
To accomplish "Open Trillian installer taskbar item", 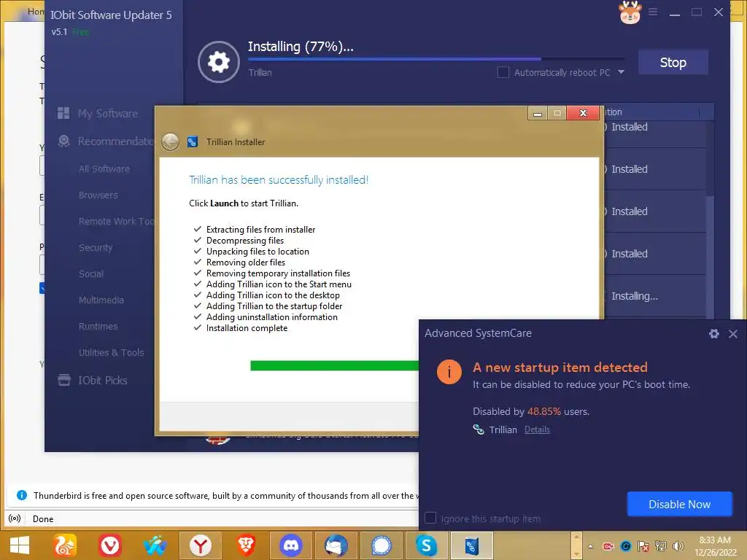I will point(472,545).
